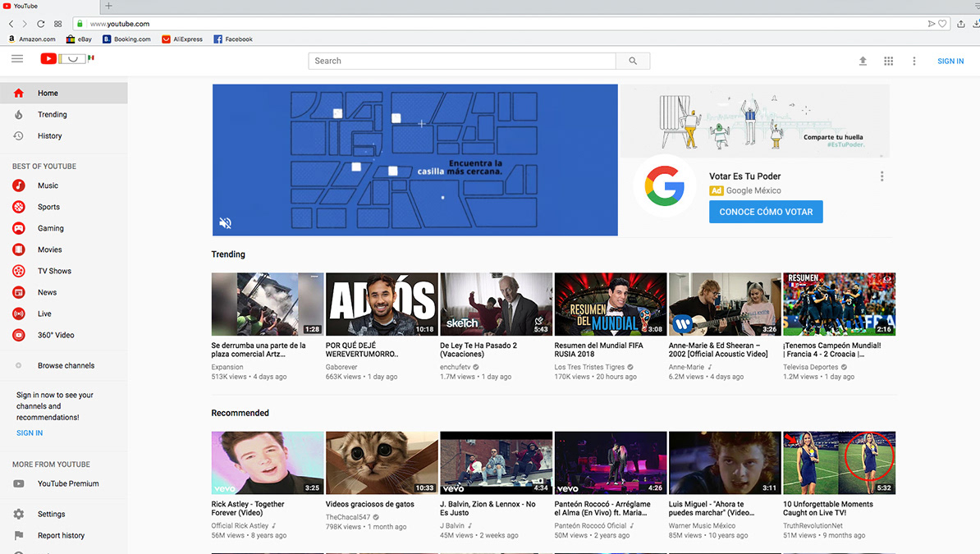
Task: Open the eBay bookmark
Action: (79, 39)
